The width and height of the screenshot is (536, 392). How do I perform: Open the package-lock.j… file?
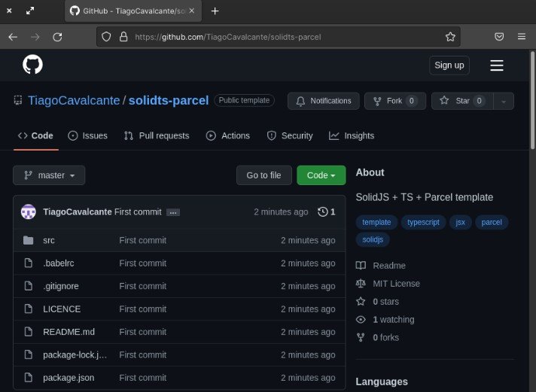pos(75,355)
